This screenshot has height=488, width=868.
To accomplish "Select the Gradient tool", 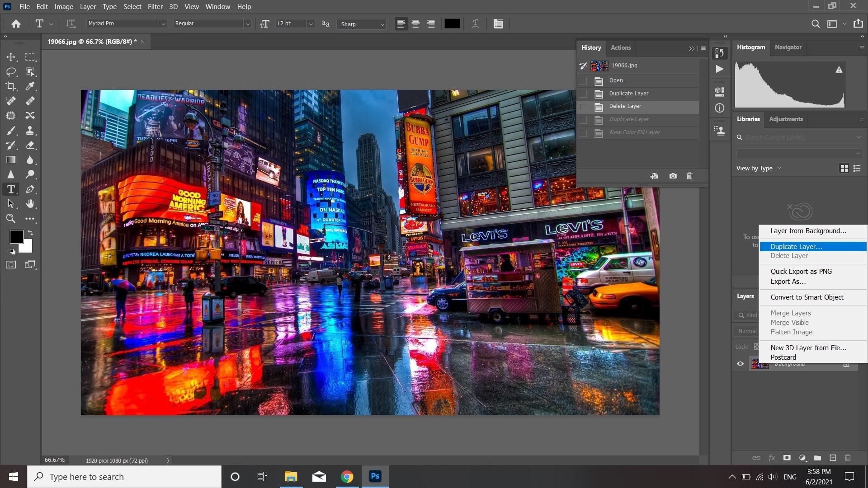I will point(11,160).
